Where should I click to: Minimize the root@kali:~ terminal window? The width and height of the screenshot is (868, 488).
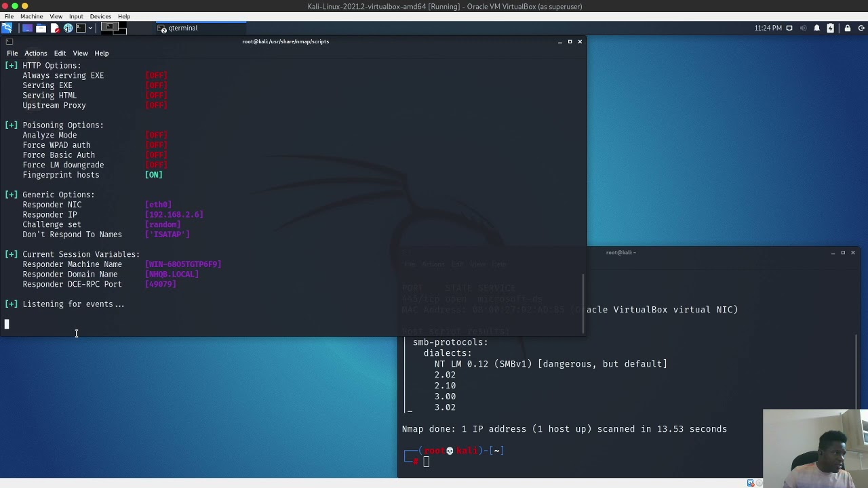[833, 252]
